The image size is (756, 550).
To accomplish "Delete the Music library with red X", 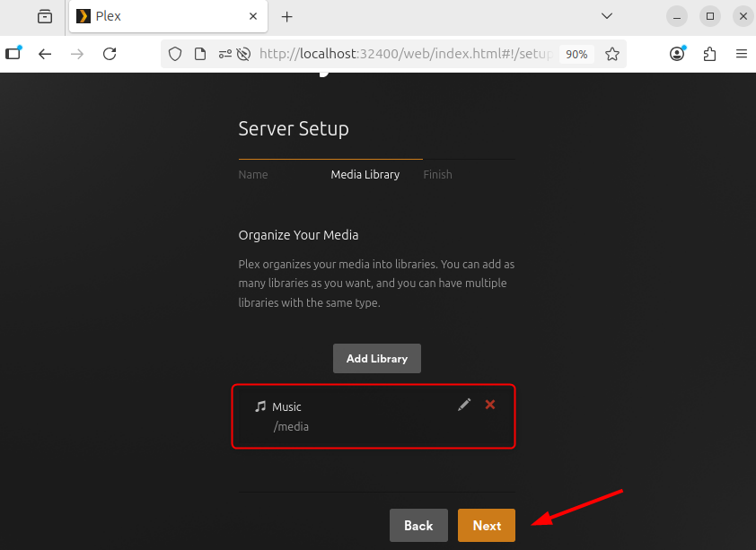I will click(490, 405).
